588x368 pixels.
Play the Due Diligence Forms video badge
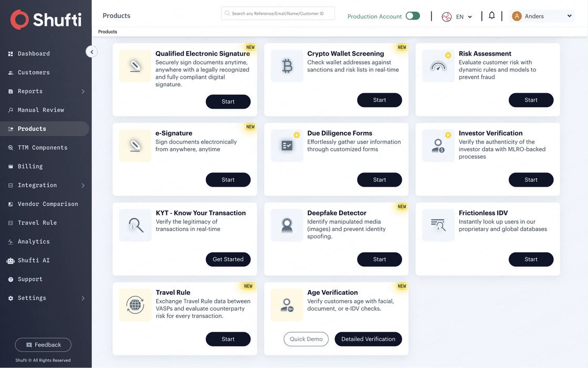[297, 135]
